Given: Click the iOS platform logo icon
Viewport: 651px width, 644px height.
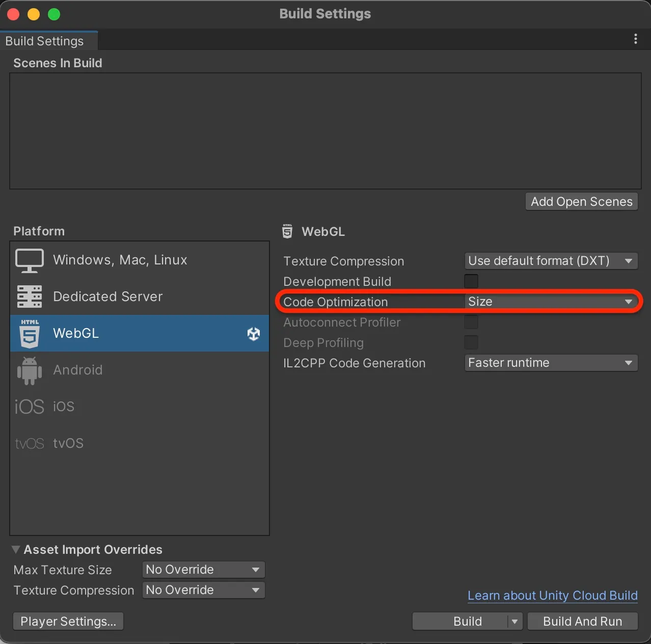Looking at the screenshot, I should pos(30,407).
